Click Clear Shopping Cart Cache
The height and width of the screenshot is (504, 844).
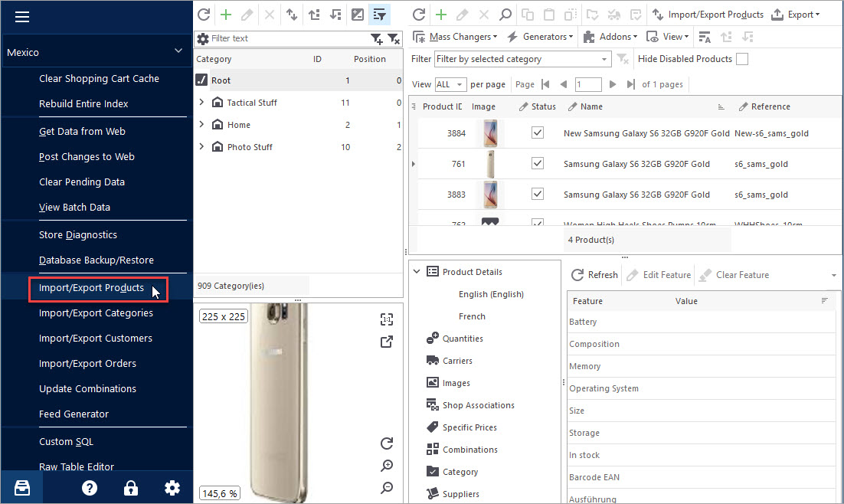(99, 79)
